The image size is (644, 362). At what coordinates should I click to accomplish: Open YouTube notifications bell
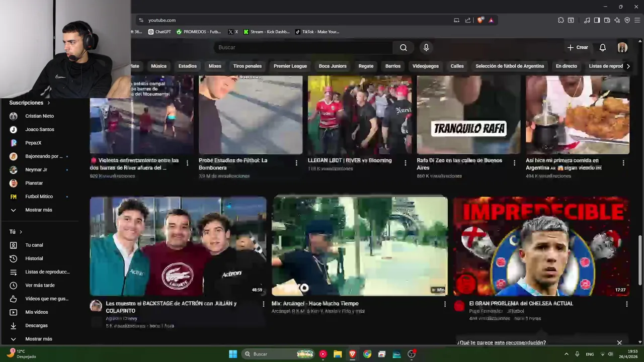(602, 47)
